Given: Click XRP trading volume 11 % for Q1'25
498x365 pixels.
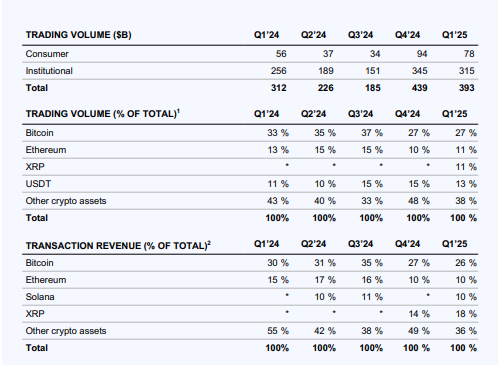Looking at the screenshot, I should pyautogui.click(x=466, y=167).
